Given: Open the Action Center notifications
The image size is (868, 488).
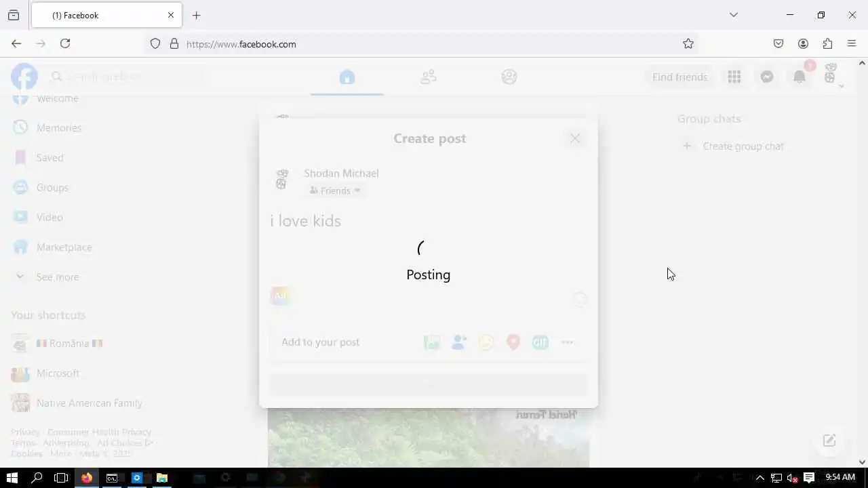Looking at the screenshot, I should pos(809,478).
